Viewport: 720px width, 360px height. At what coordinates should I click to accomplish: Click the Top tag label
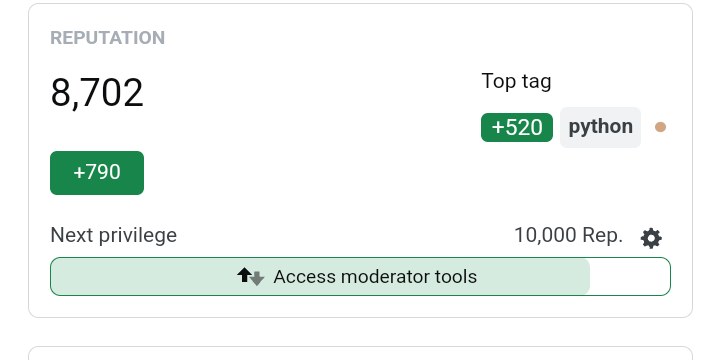pos(516,82)
